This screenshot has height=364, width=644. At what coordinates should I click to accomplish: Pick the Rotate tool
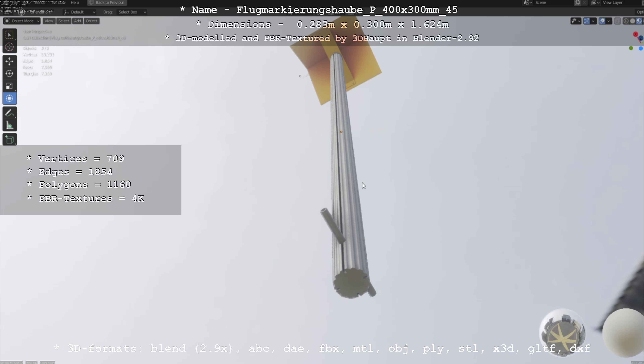(x=9, y=73)
